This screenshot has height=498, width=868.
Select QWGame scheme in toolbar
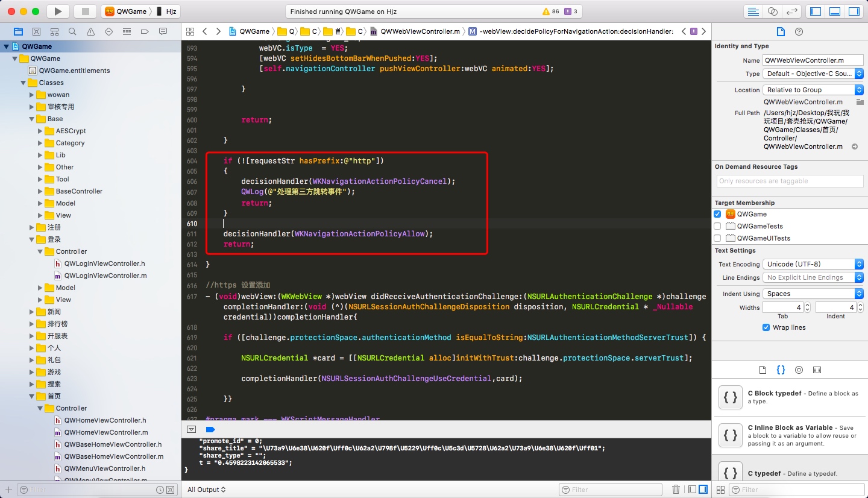point(125,11)
